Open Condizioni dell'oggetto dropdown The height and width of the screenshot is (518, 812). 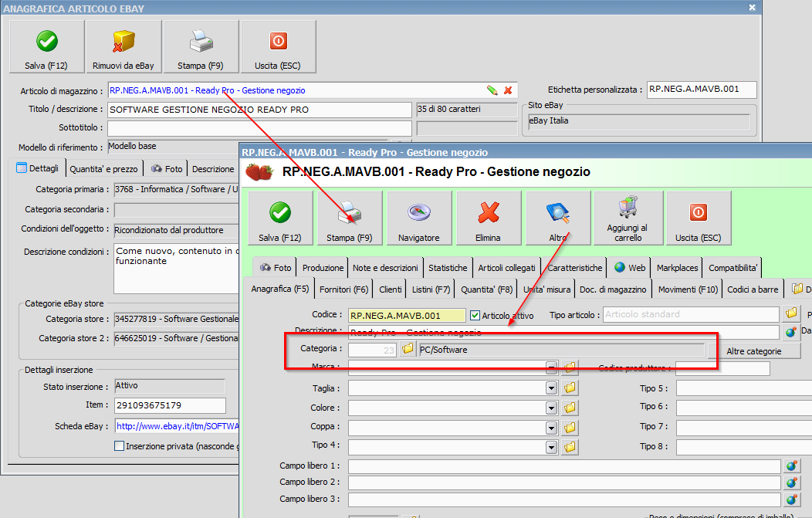coord(176,230)
